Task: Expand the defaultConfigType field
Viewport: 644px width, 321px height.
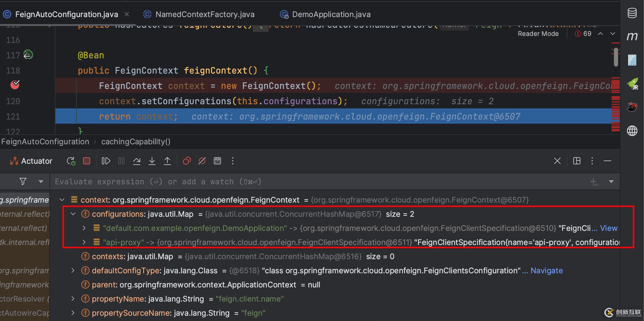Action: tap(73, 271)
